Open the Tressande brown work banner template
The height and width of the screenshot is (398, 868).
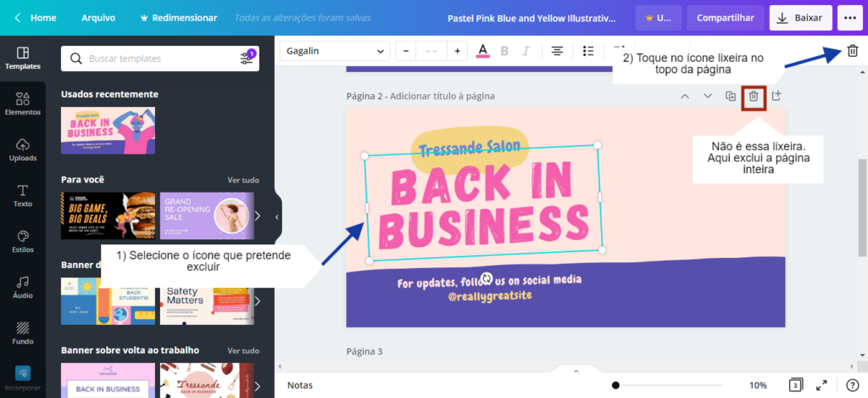click(207, 381)
